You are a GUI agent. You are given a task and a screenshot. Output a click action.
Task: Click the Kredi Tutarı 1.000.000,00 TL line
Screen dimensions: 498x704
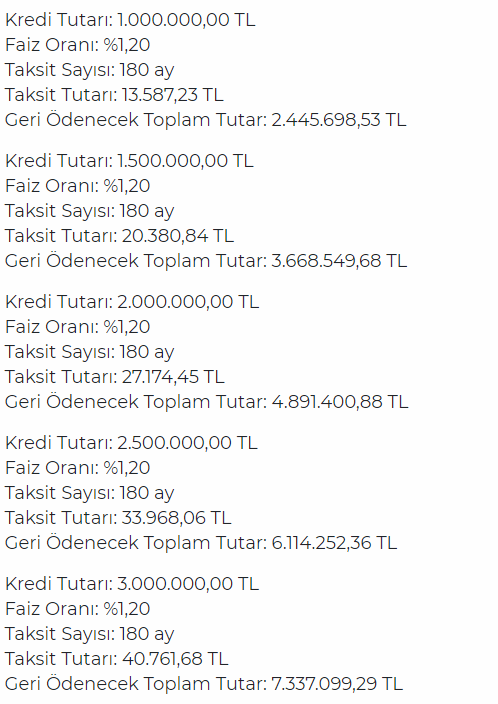(130, 20)
